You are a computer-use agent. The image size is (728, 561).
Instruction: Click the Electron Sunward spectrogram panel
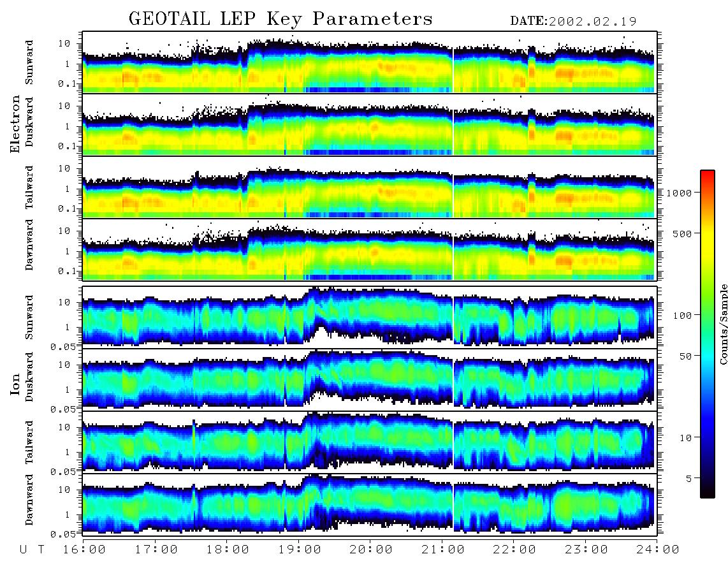pos(370,62)
